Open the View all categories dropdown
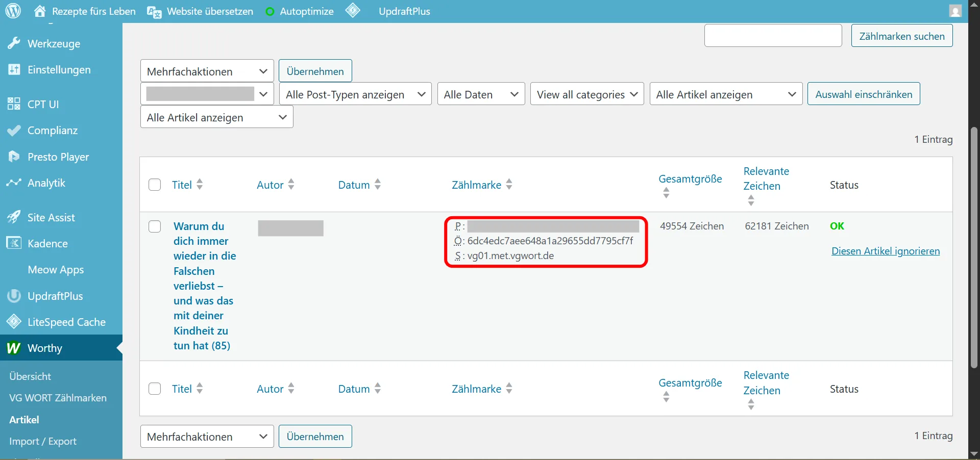The height and width of the screenshot is (460, 980). (587, 94)
